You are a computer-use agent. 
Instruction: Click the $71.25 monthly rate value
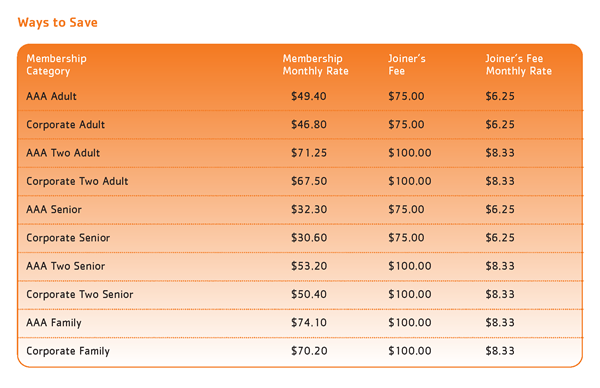(309, 153)
